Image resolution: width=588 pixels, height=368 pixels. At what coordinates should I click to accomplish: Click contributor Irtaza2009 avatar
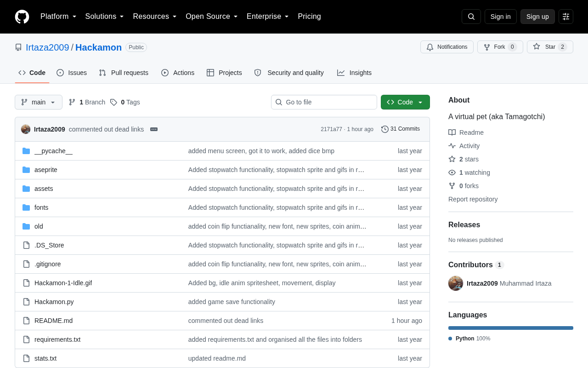[x=456, y=283]
